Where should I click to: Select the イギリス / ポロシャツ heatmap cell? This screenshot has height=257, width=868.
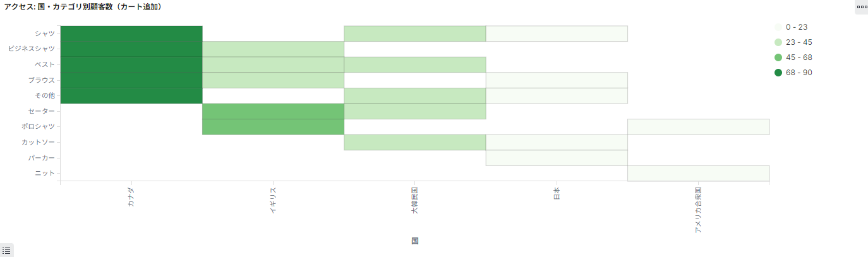point(273,127)
